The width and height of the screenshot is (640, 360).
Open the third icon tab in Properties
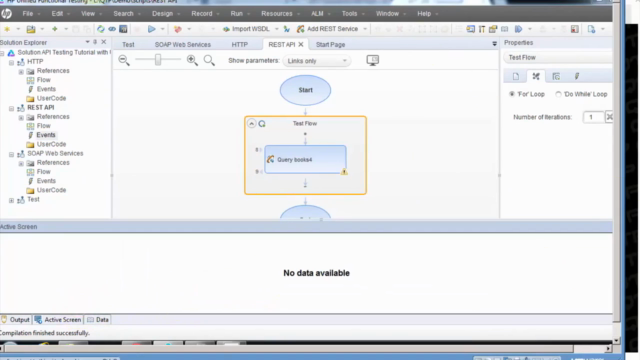coord(556,76)
